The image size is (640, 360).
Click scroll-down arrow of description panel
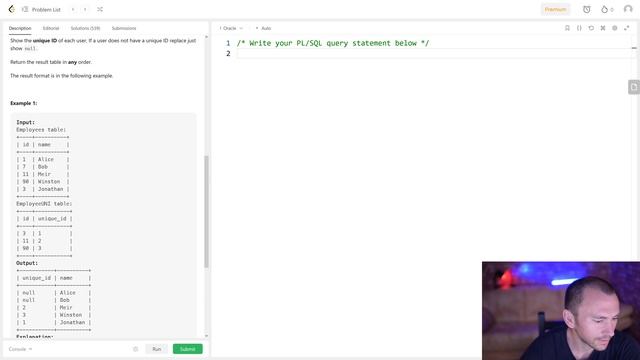(x=206, y=336)
